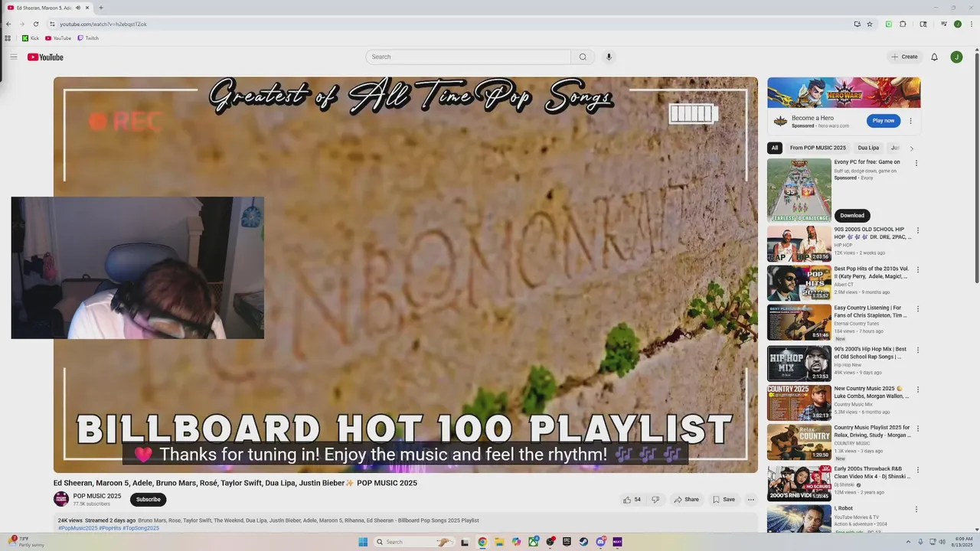Open the browser extensions puzzle icon
This screenshot has width=980, height=551.
coord(903,24)
